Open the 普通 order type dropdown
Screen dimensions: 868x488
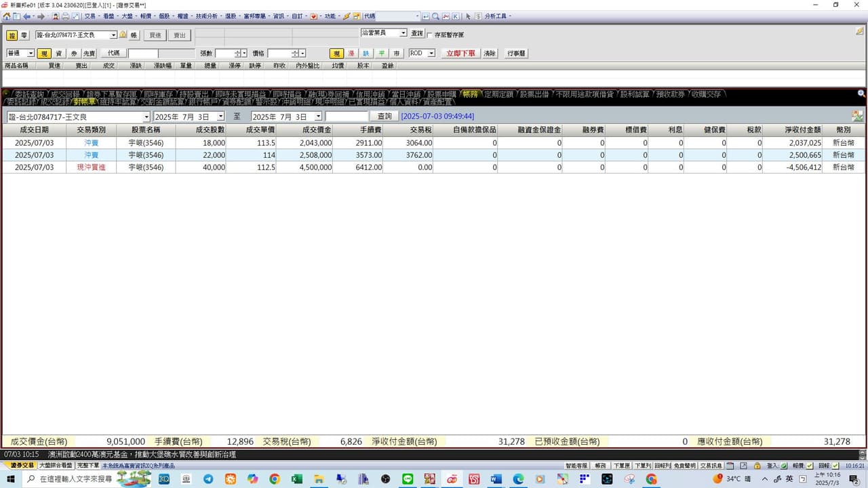tap(31, 54)
